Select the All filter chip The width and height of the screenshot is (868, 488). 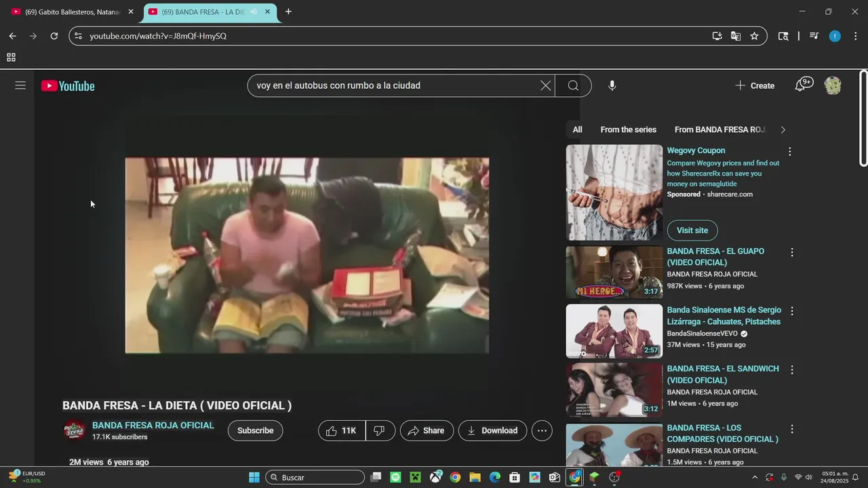[x=577, y=129]
